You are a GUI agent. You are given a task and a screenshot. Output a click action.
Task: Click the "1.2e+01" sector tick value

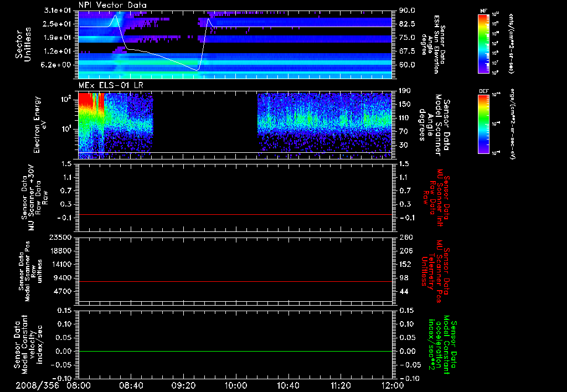(x=58, y=51)
